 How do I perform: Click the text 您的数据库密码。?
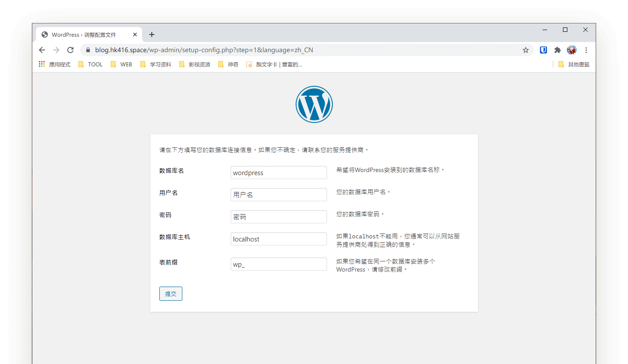point(360,214)
